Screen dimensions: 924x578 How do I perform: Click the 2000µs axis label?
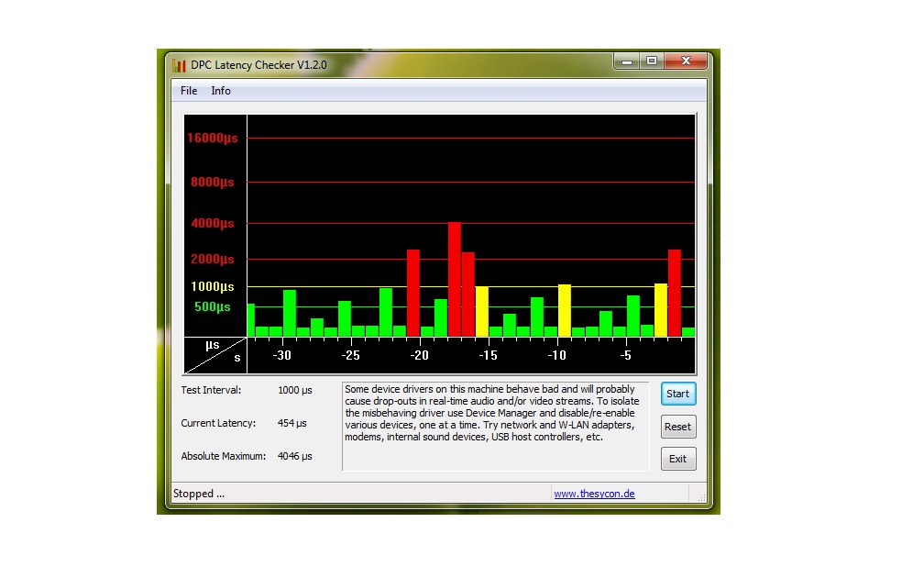[x=212, y=259]
